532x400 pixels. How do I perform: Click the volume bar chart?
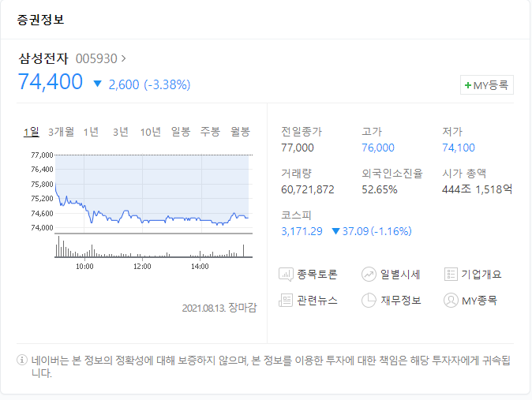point(154,246)
